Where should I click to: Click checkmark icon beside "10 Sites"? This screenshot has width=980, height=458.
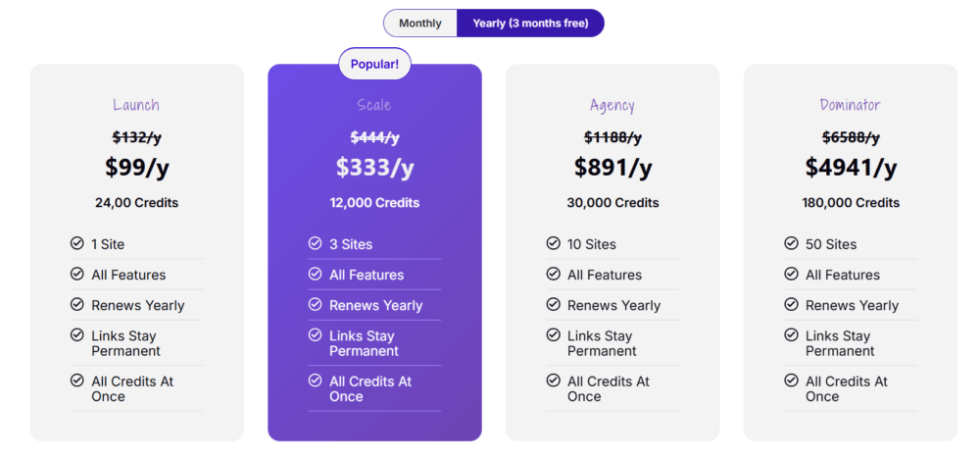553,243
